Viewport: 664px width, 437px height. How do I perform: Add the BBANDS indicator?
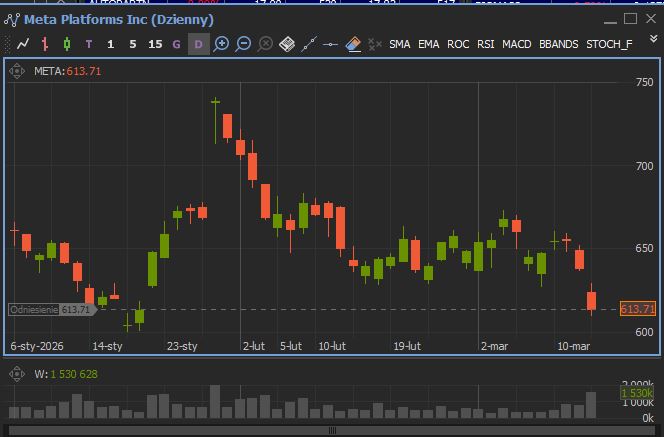558,44
